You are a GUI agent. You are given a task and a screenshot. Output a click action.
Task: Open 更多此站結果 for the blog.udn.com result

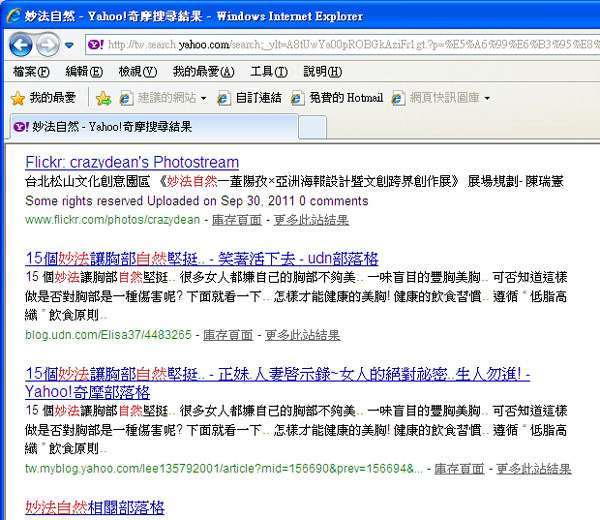click(x=302, y=335)
